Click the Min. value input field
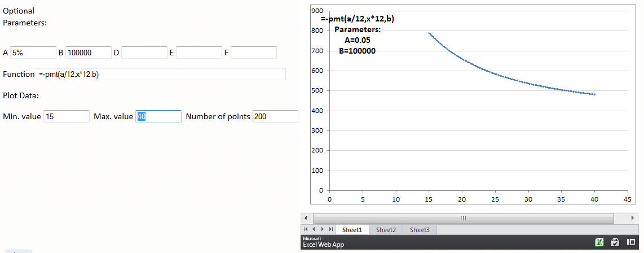 66,116
